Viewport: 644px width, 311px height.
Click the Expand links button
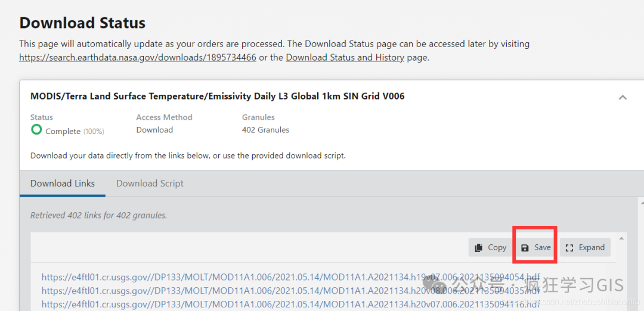click(x=585, y=247)
